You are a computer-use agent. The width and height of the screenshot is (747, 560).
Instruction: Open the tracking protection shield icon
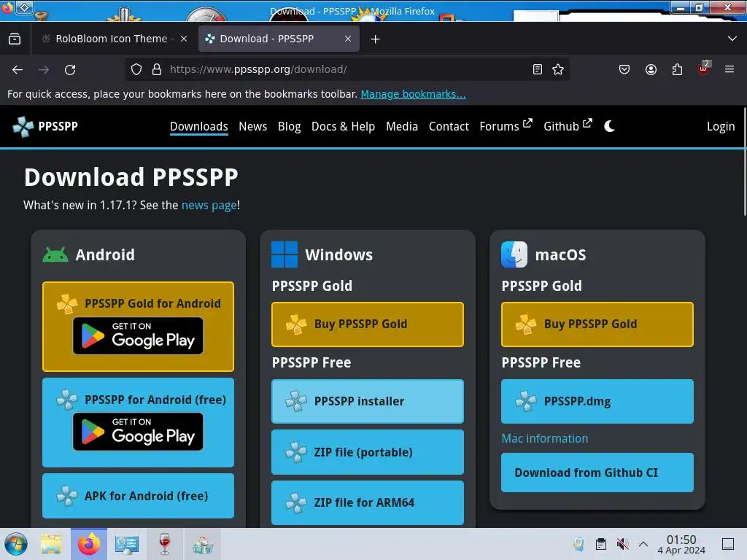(x=136, y=69)
